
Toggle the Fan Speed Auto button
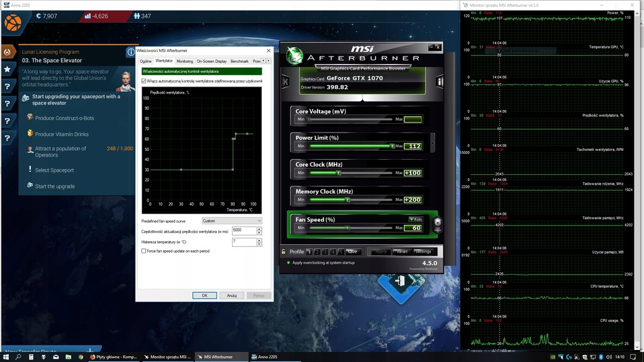point(416,219)
